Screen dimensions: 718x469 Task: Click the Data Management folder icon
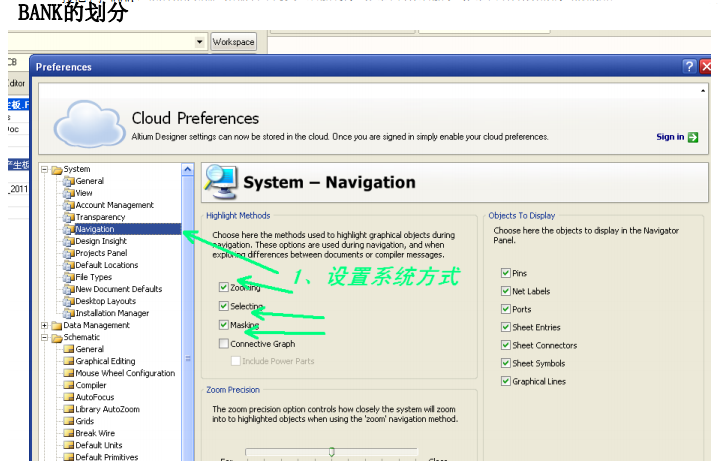57,326
